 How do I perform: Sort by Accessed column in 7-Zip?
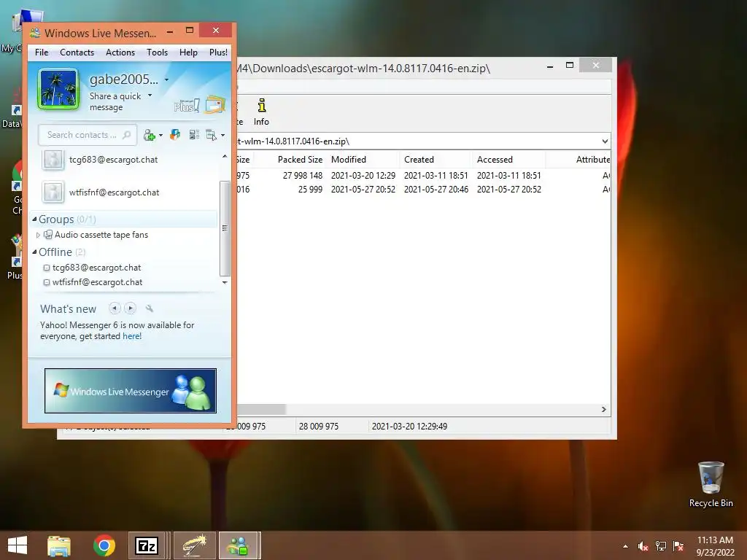tap(495, 160)
